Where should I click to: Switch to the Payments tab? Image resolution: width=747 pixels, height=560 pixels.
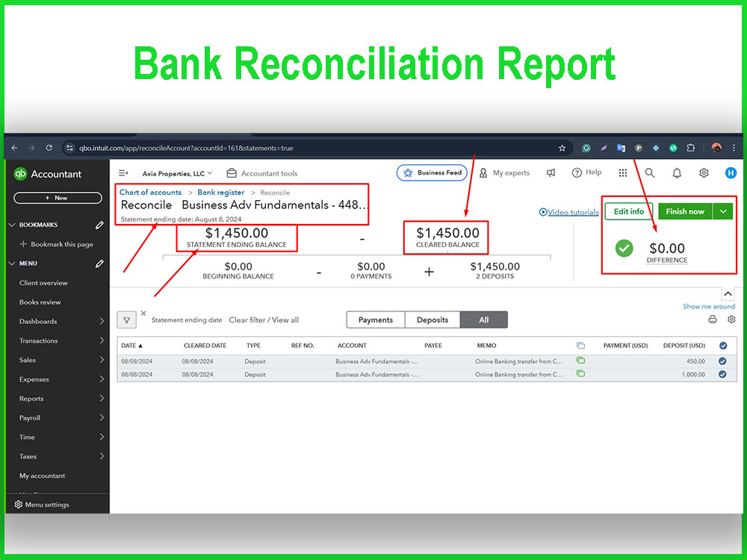[x=376, y=320]
